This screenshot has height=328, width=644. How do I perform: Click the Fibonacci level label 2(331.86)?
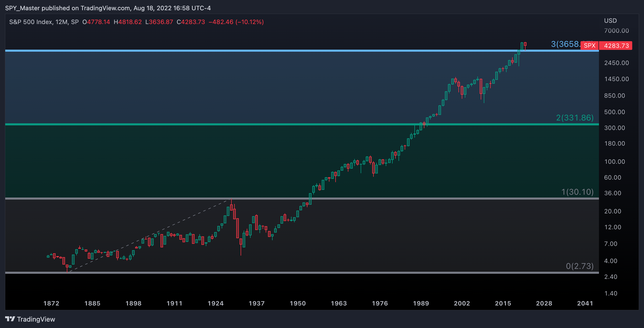pos(575,118)
